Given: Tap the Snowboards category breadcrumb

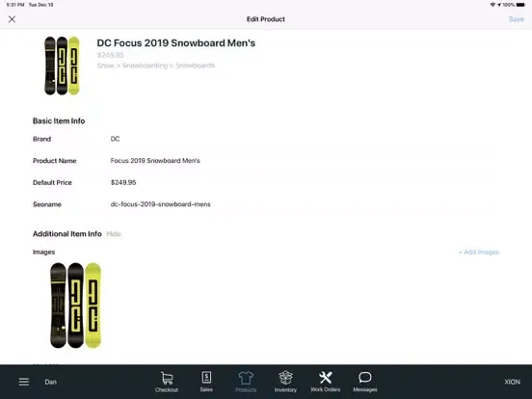Looking at the screenshot, I should coord(195,66).
